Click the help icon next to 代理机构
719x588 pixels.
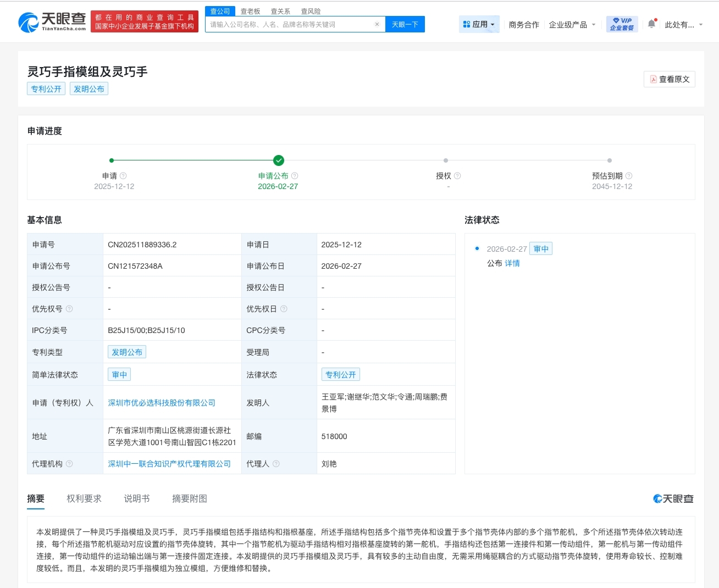pyautogui.click(x=70, y=463)
